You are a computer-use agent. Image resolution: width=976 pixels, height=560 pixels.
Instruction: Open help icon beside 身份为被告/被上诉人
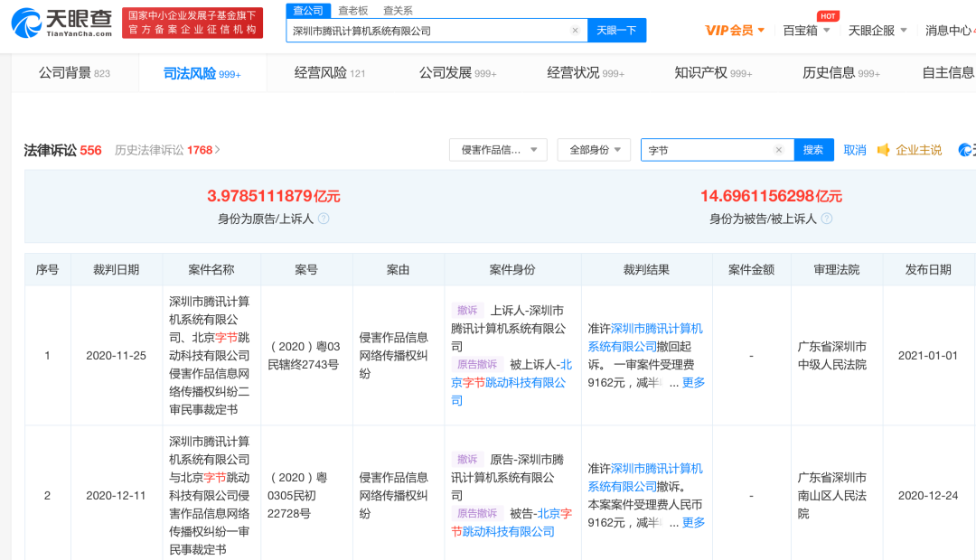(827, 219)
